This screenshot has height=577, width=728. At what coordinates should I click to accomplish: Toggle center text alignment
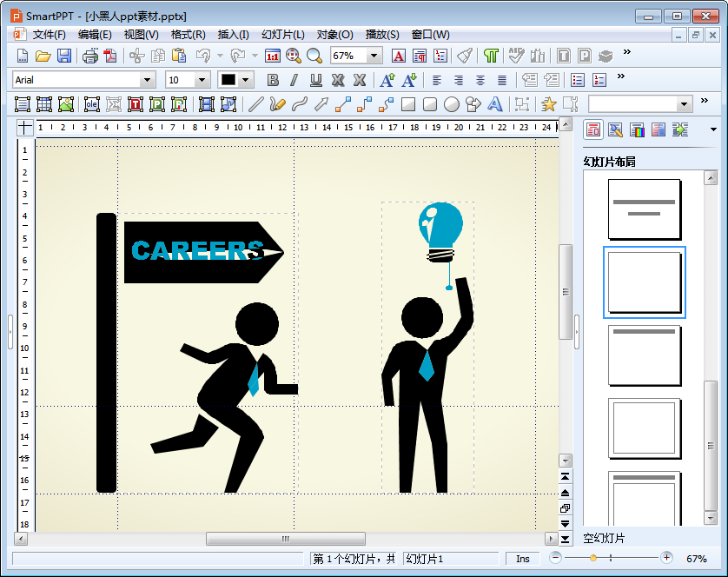click(480, 80)
